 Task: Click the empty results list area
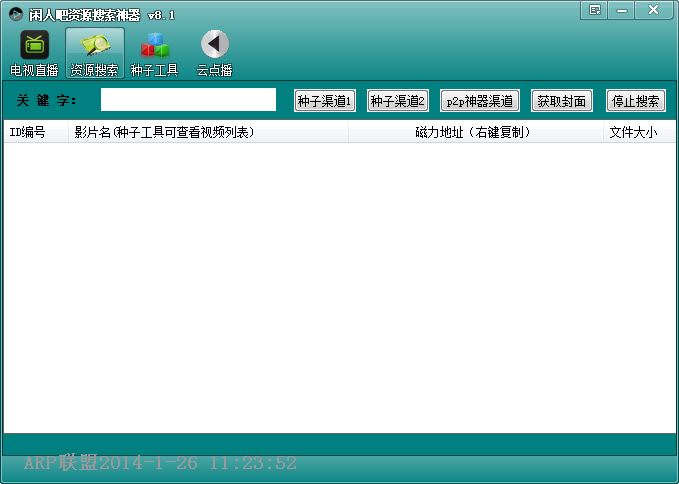tap(340, 290)
